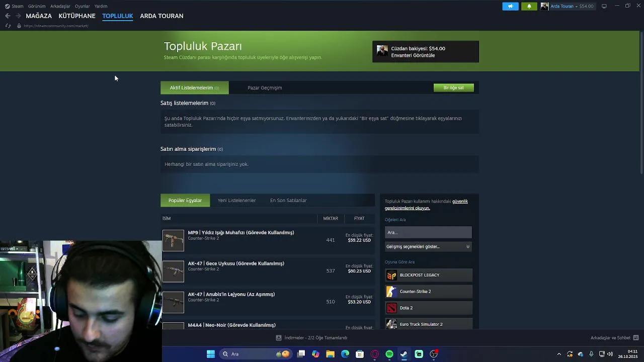Image resolution: width=644 pixels, height=362 pixels.
Task: Open Microsoft Edge from the taskbar
Action: coord(345,354)
